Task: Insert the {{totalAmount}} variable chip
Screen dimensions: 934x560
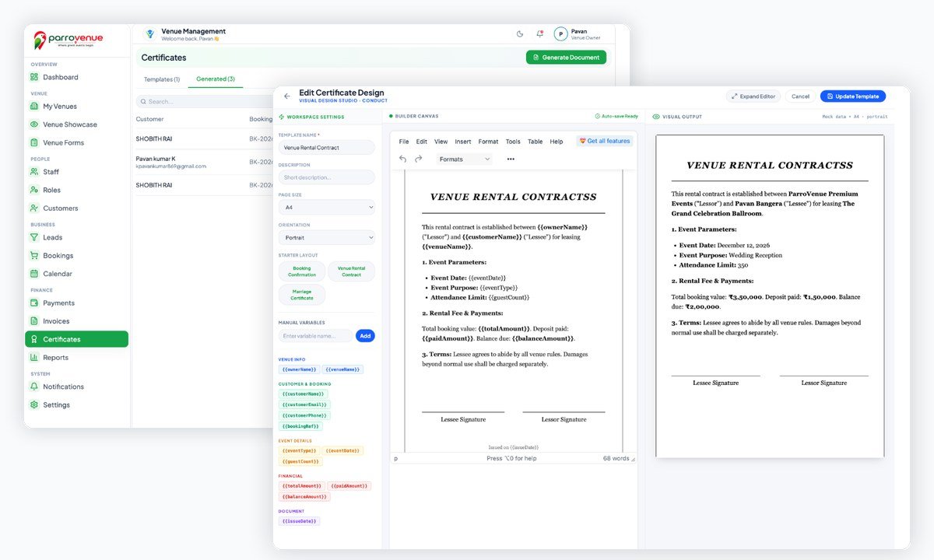Action: click(x=300, y=486)
